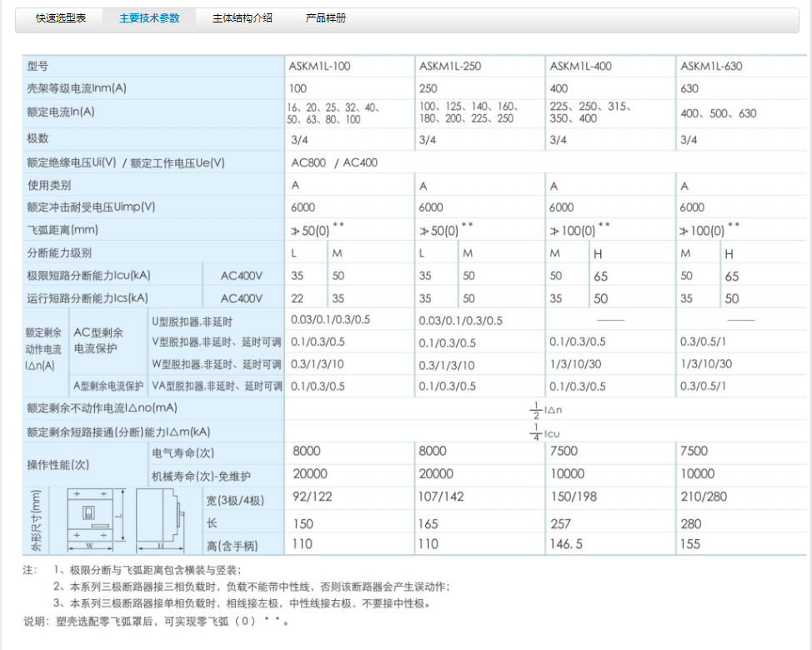Screen dimensions: 812x650
Task: Select ASKM1L-250 mechanical life value 20000
Action: click(436, 473)
